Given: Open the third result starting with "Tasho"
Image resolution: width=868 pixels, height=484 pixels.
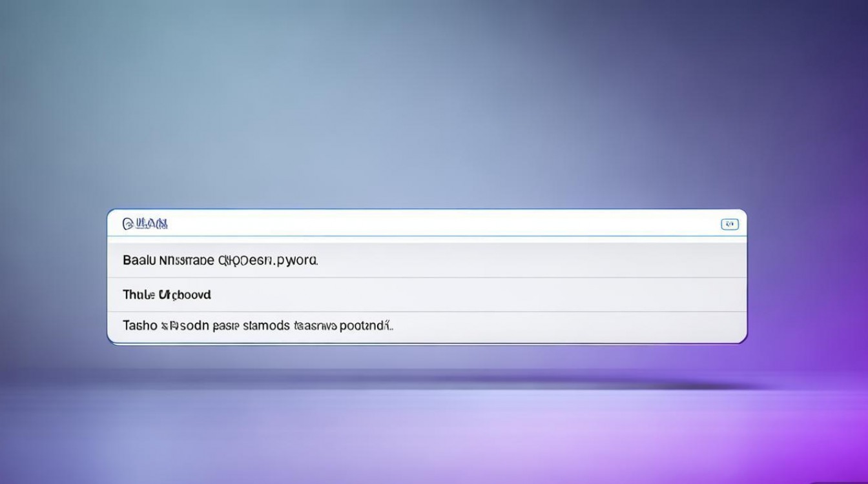Looking at the screenshot, I should point(257,326).
